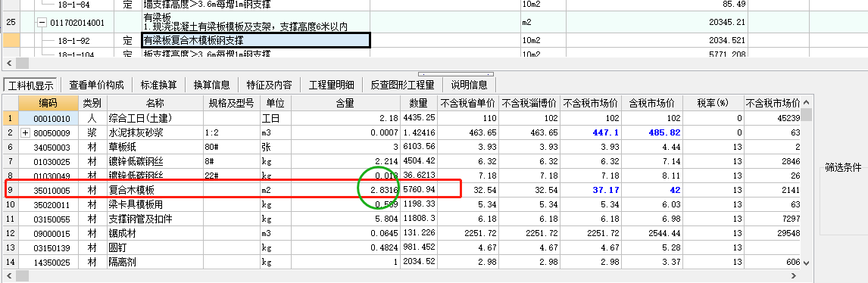Open the 工程量明细 tab
The image size is (868, 283).
tap(331, 85)
